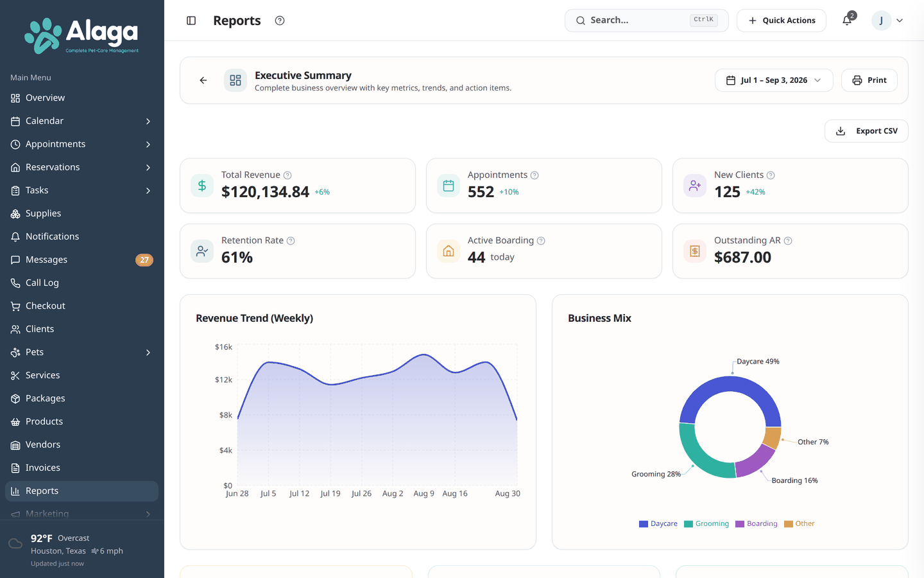Open the Jul 1 – Sep 3, 2026 date range dropdown
This screenshot has height=578, width=924.
click(x=774, y=80)
